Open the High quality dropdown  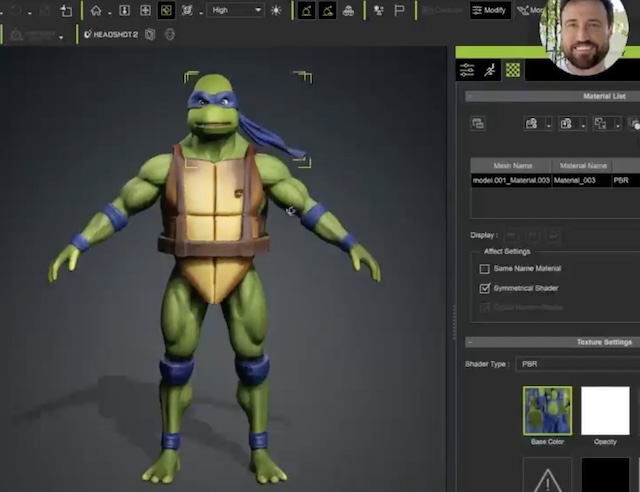coord(236,10)
